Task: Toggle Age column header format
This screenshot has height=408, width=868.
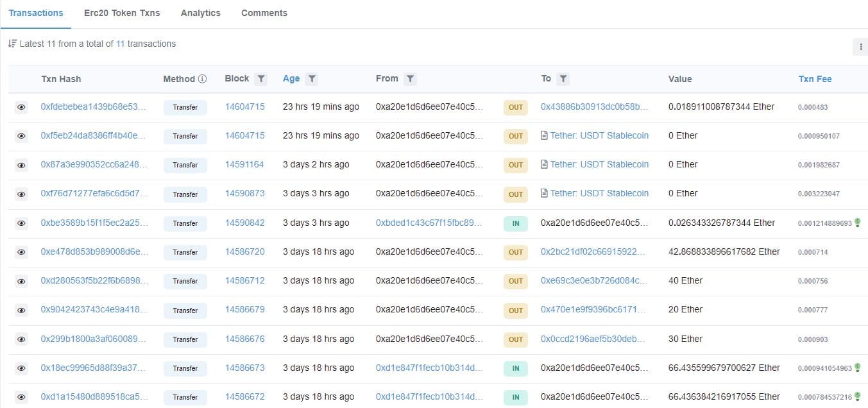Action: [291, 78]
